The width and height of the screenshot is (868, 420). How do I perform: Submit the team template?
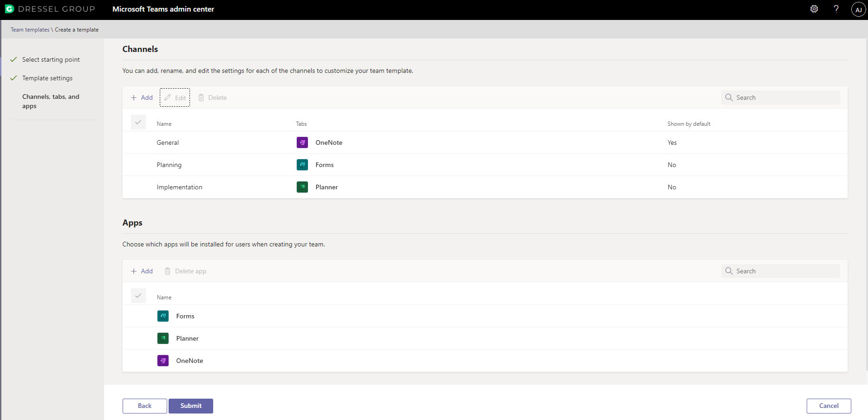pyautogui.click(x=191, y=406)
